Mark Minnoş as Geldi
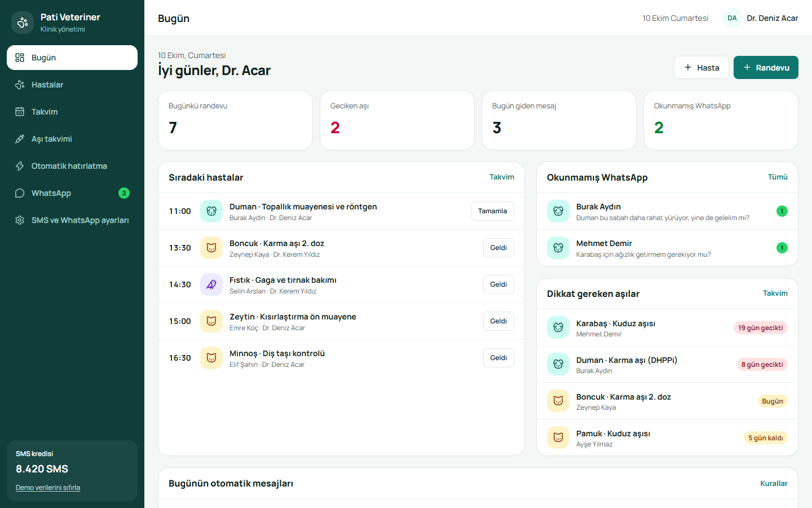Image resolution: width=812 pixels, height=508 pixels. [498, 358]
